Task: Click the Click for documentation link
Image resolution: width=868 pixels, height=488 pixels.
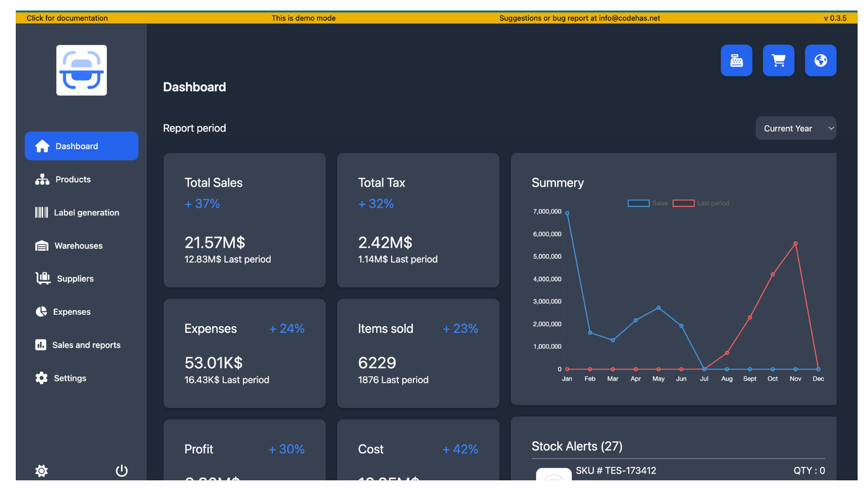Action: coord(67,18)
